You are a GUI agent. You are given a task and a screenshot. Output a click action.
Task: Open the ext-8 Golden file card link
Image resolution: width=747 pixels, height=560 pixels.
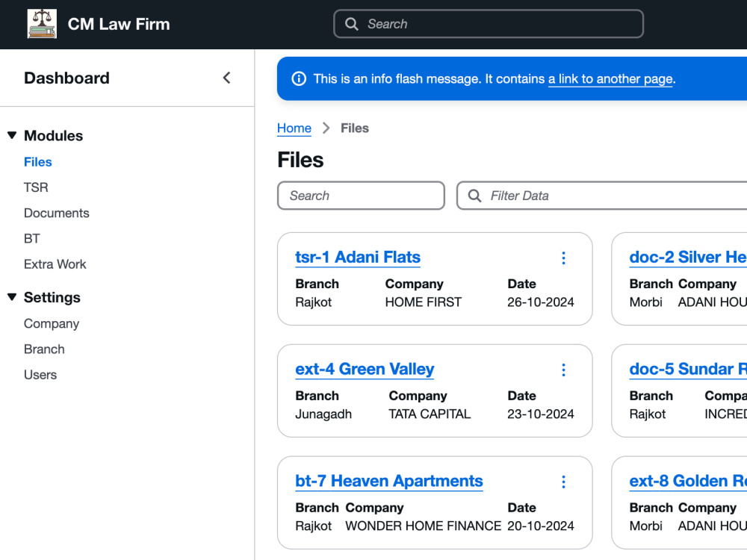point(688,481)
